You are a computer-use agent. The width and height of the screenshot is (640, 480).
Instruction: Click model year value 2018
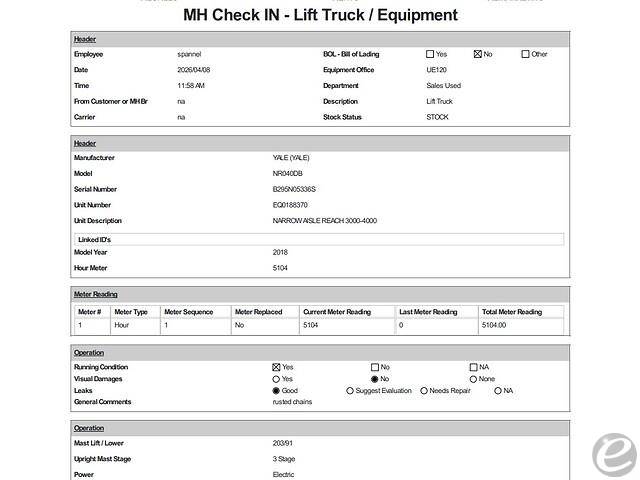coord(280,252)
